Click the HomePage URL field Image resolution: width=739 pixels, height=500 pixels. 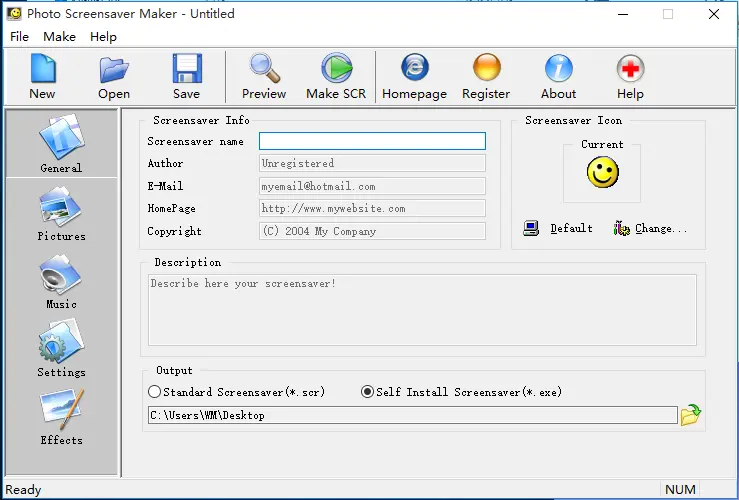[372, 208]
